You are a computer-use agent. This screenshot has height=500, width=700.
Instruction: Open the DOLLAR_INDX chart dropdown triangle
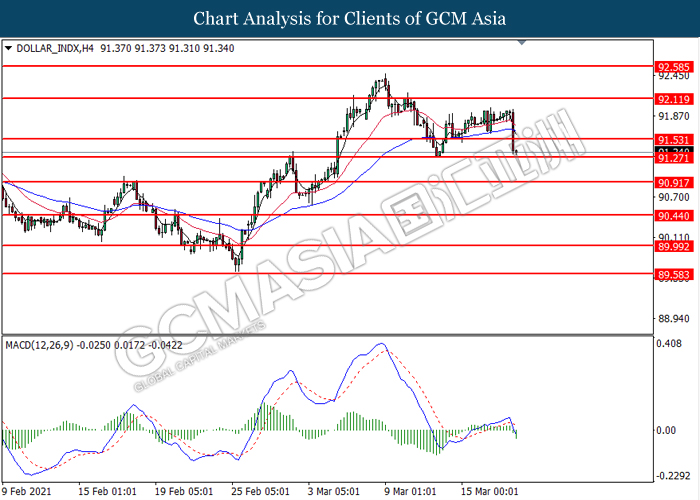coord(8,48)
